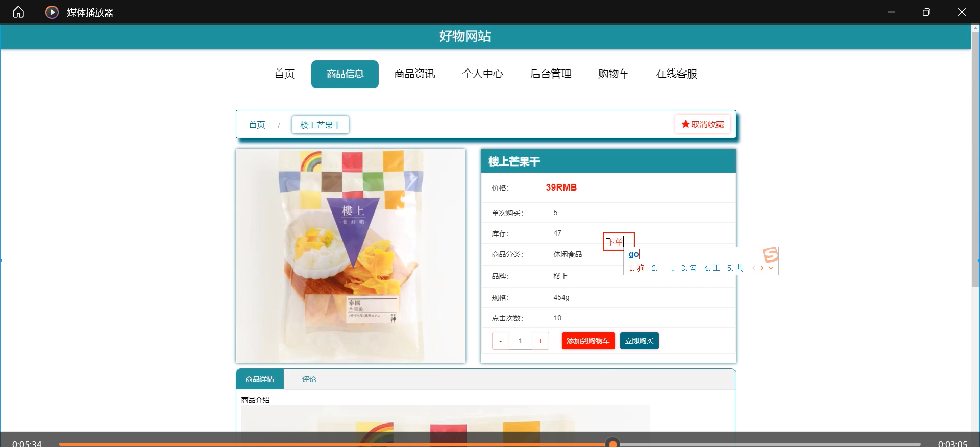Click the 楼上芒果干 product panel heading
This screenshot has height=447, width=980.
[514, 161]
